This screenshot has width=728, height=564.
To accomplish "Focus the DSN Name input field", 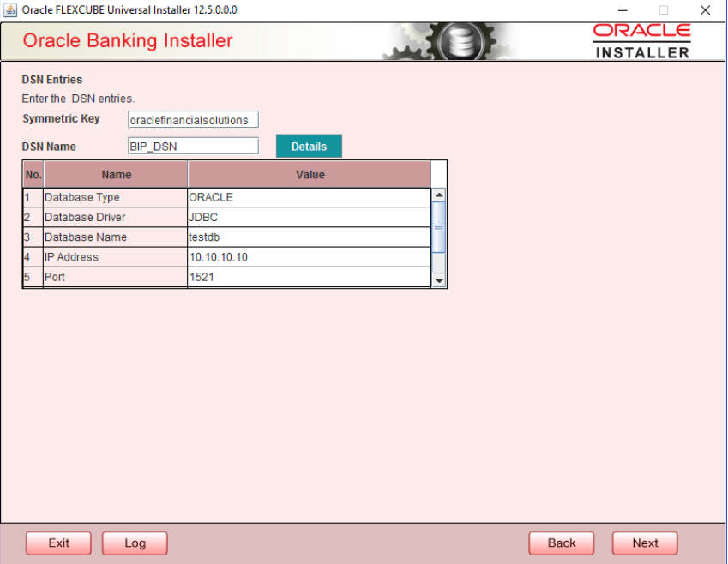I will pyautogui.click(x=193, y=146).
